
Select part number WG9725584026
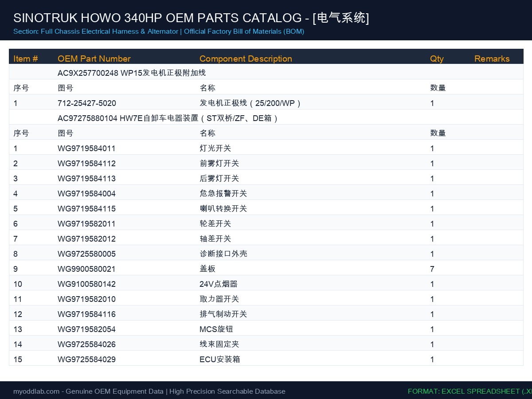tap(86, 344)
